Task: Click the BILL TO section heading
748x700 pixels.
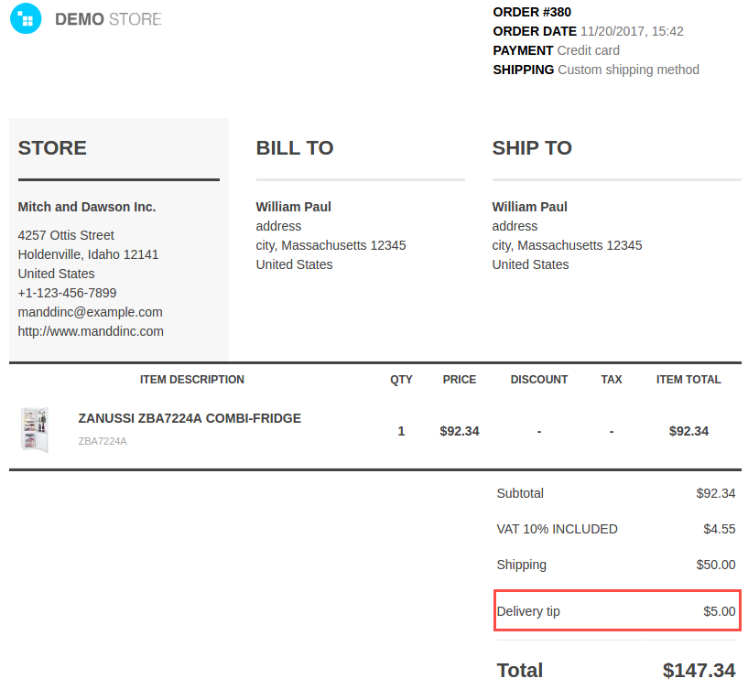Action: pyautogui.click(x=295, y=148)
